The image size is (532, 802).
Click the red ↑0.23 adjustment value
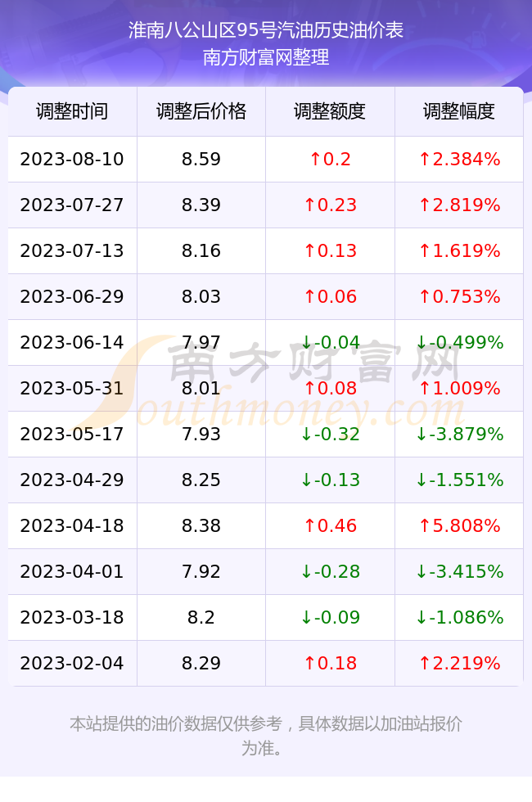330,205
